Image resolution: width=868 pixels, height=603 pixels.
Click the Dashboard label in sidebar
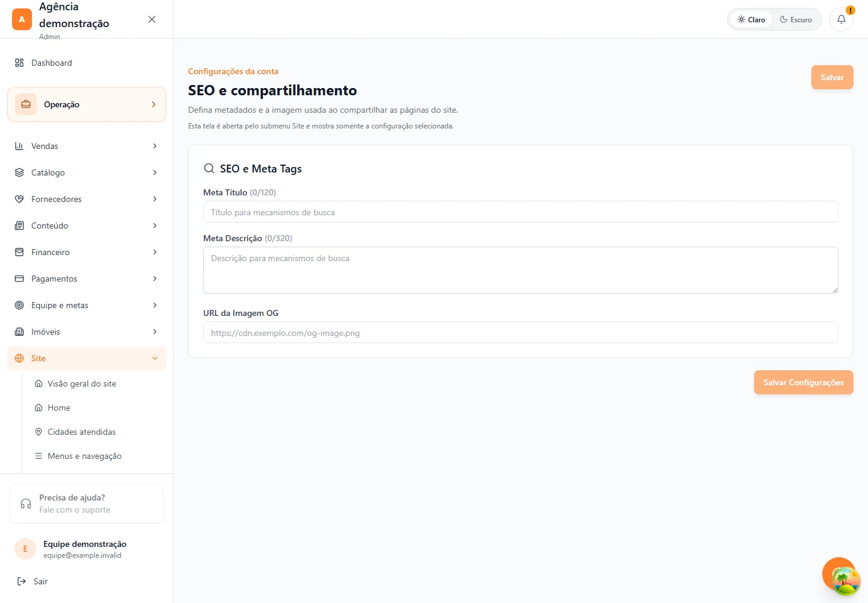(x=52, y=63)
